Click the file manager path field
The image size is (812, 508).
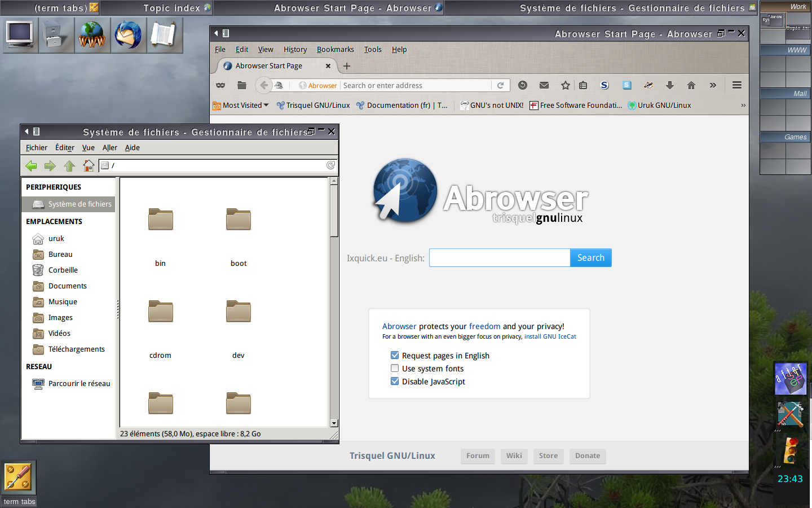pyautogui.click(x=218, y=165)
